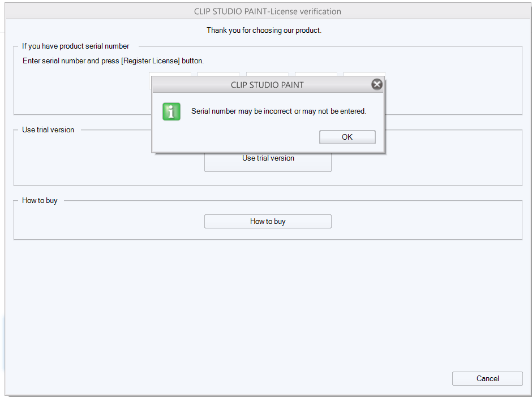Click the 'Enter serial number and press' instruction
The width and height of the screenshot is (532, 397).
(113, 61)
